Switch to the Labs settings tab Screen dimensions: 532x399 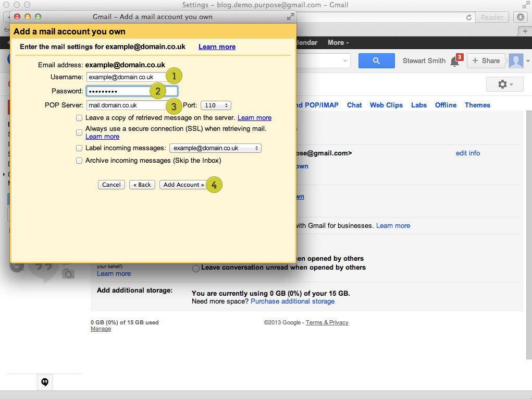tap(418, 105)
